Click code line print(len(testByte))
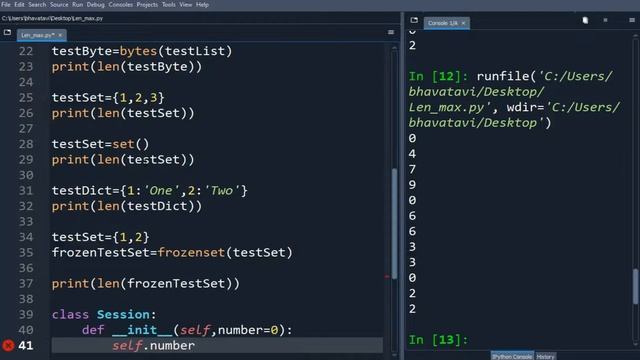 pyautogui.click(x=127, y=67)
